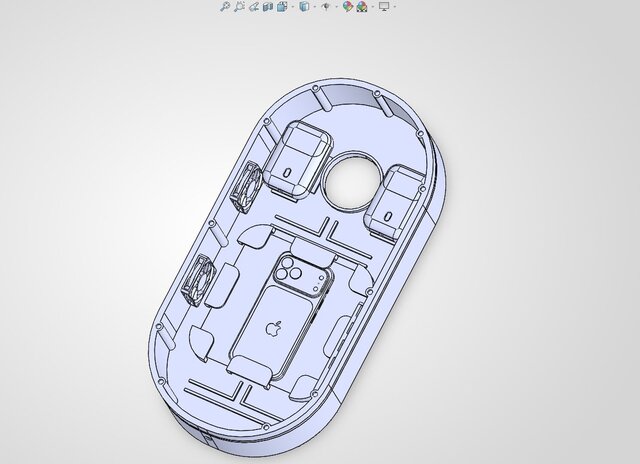Screen dimensions: 640x464
Task: Expand the View Settings dropdown arrow
Action: point(395,7)
